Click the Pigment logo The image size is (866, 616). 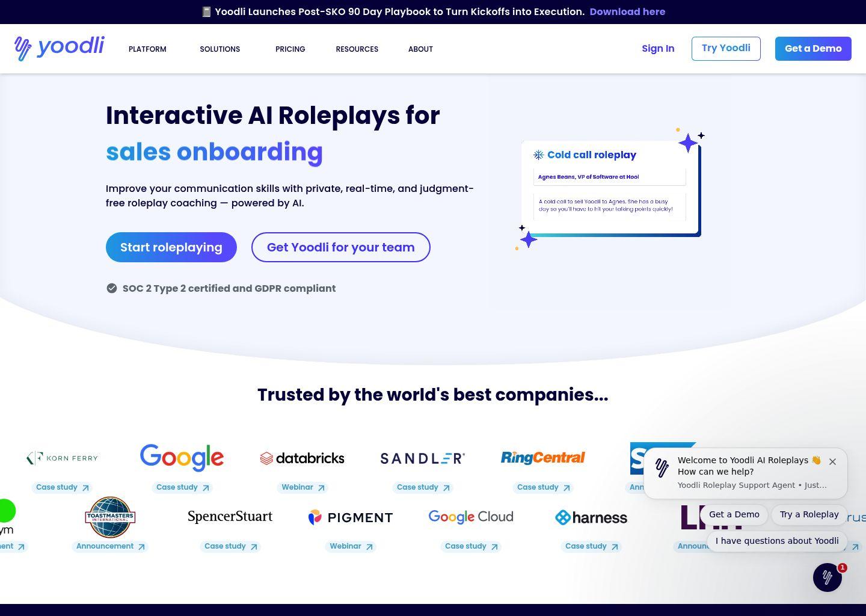click(350, 517)
